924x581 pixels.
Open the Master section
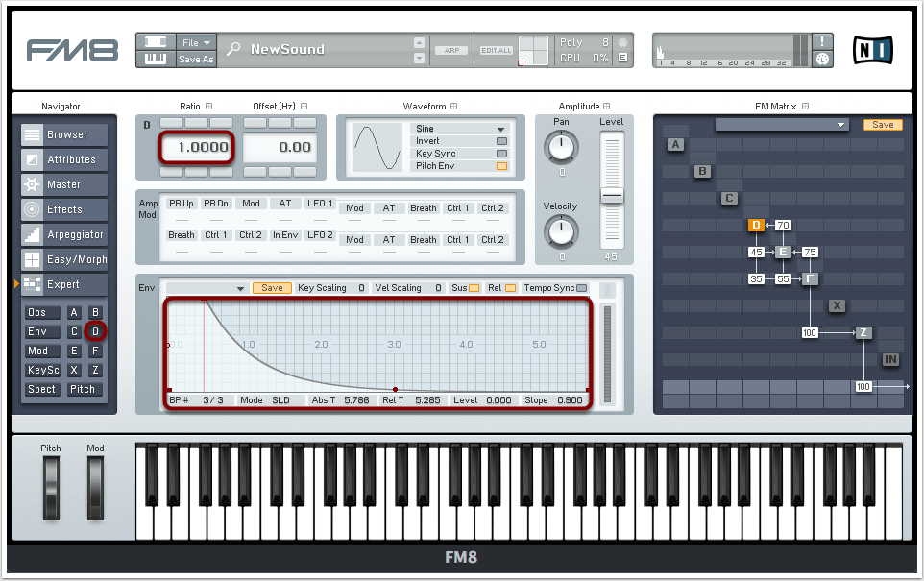pos(64,185)
